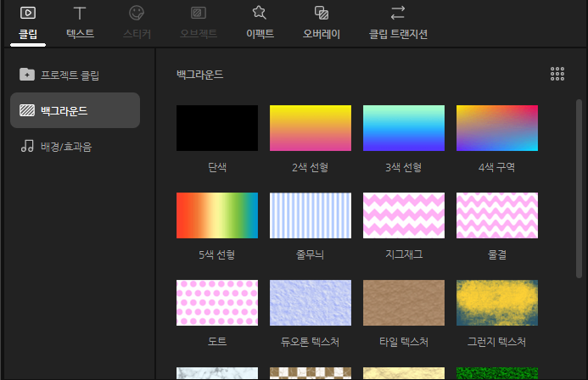Select the 5색 선형 rainbow gradient
This screenshot has height=380, width=588.
click(216, 215)
